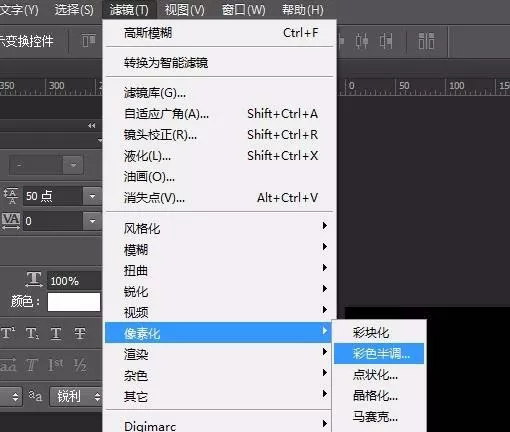Open the 选择(S) menu
Screen dimensions: 510x432
[x=74, y=10]
